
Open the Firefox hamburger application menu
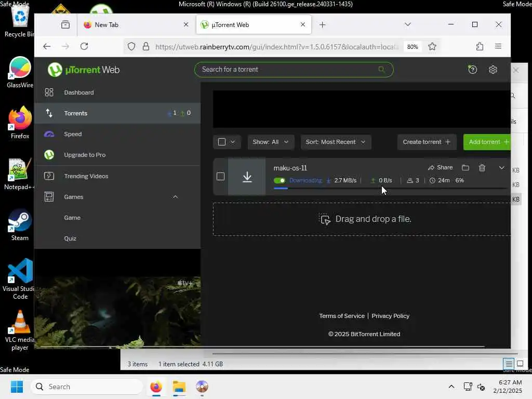498,46
